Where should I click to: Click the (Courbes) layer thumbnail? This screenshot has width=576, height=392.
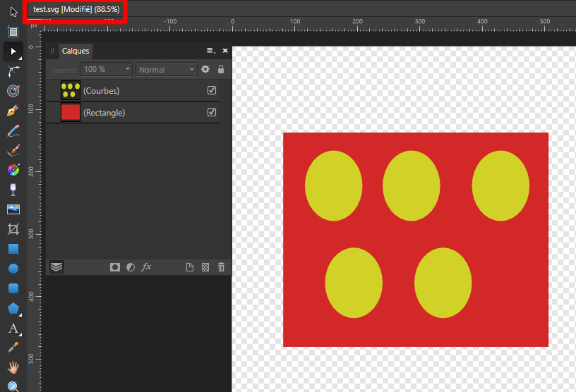[x=70, y=90]
